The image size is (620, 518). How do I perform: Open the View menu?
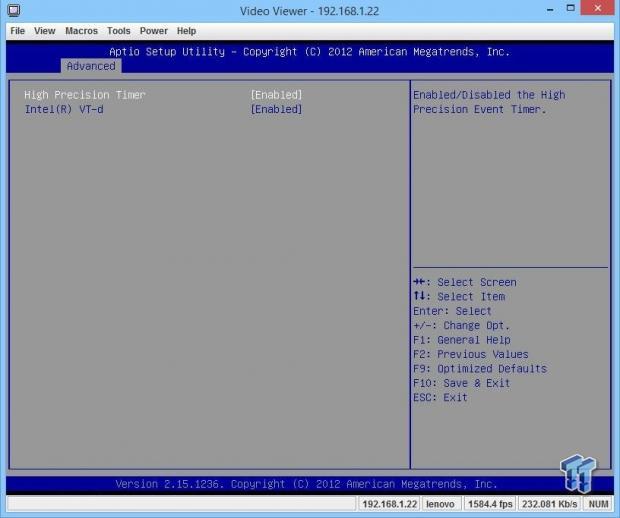tap(44, 31)
